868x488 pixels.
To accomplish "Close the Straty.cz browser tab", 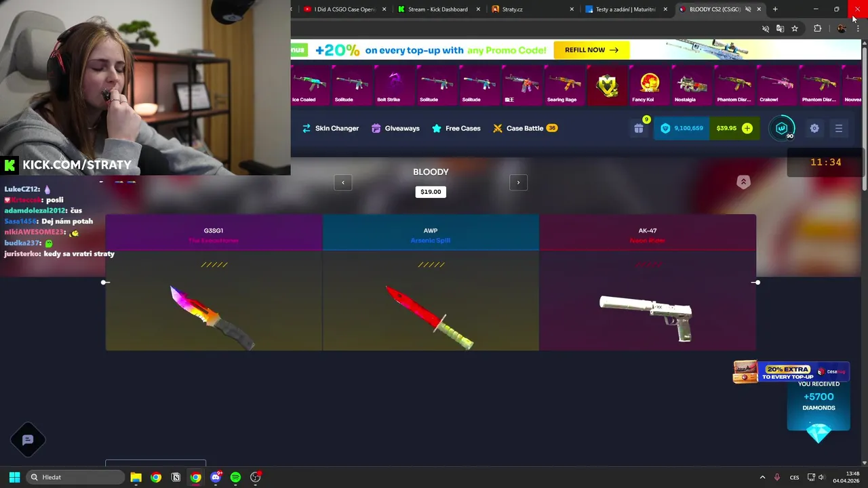I will [572, 9].
